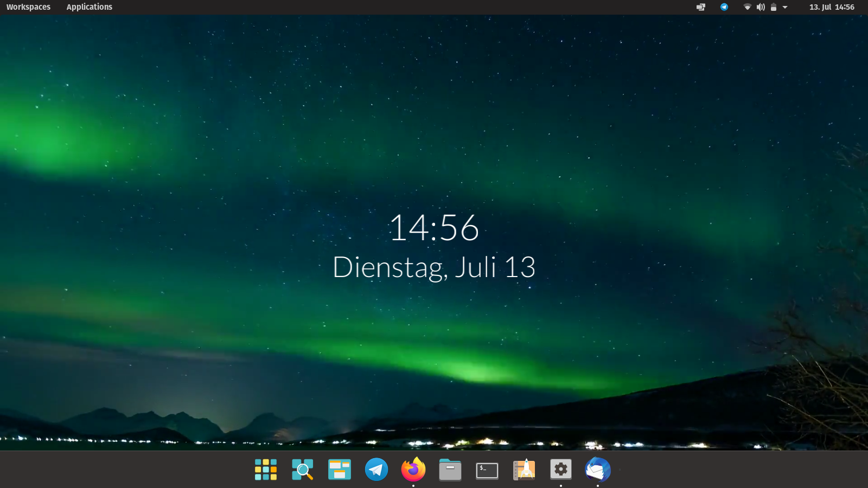Open the Workspaces menu
Screen dimensions: 868x488
coord(28,7)
